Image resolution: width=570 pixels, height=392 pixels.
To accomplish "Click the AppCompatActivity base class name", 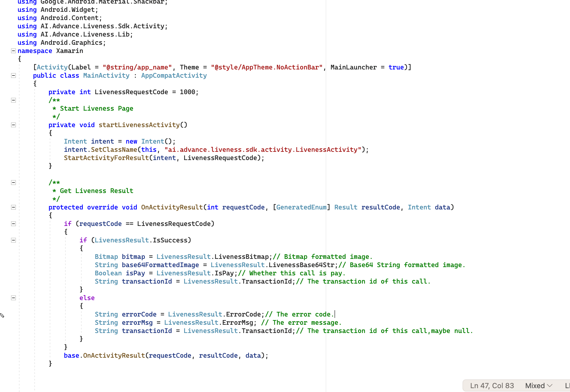I will 174,75.
